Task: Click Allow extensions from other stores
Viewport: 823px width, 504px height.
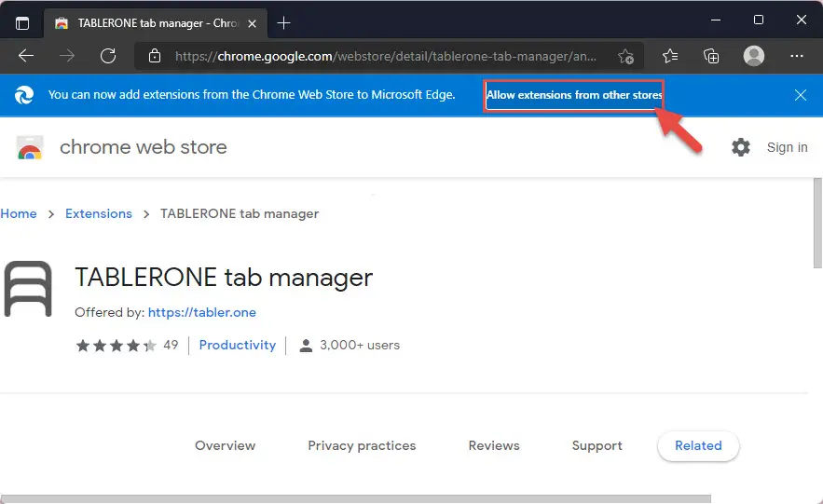Action: 574,95
